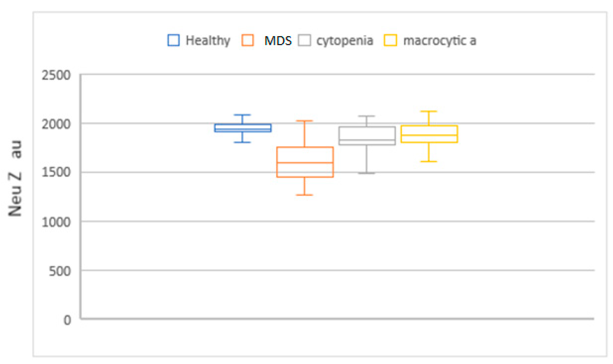This screenshot has width=613, height=364.
Task: Click the 2000 y-axis tick label
Action: click(x=56, y=124)
